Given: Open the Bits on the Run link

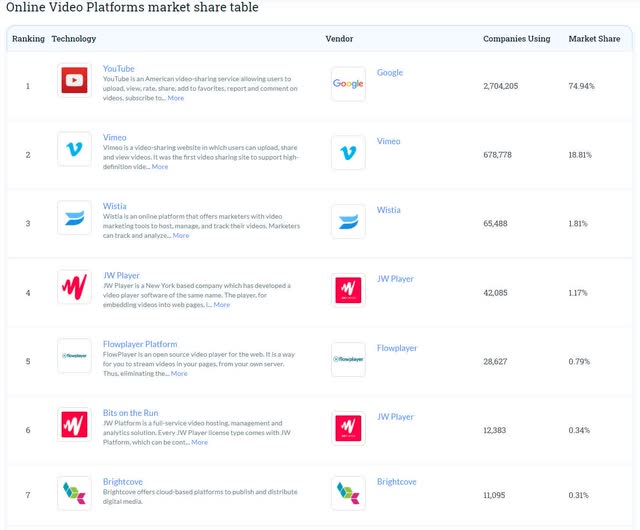Looking at the screenshot, I should (x=131, y=413).
